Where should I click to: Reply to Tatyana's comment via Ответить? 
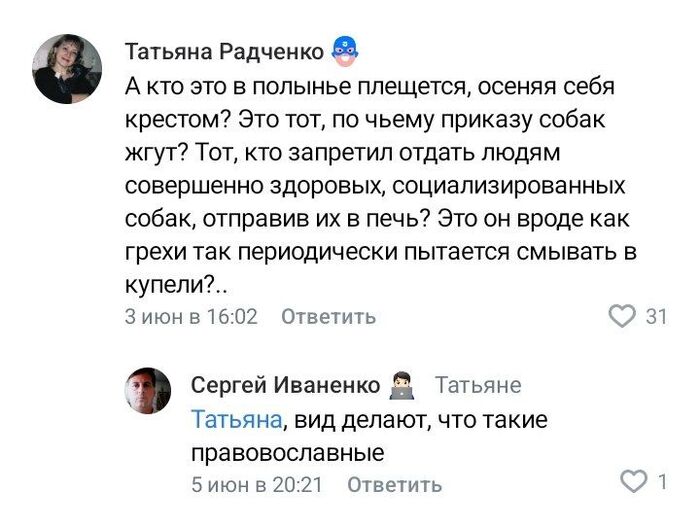(328, 317)
